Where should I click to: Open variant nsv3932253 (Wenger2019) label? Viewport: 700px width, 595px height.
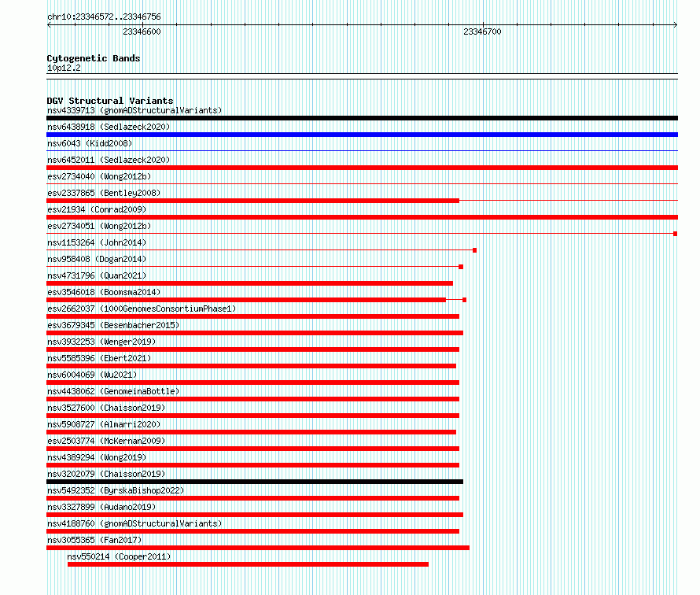tap(101, 342)
